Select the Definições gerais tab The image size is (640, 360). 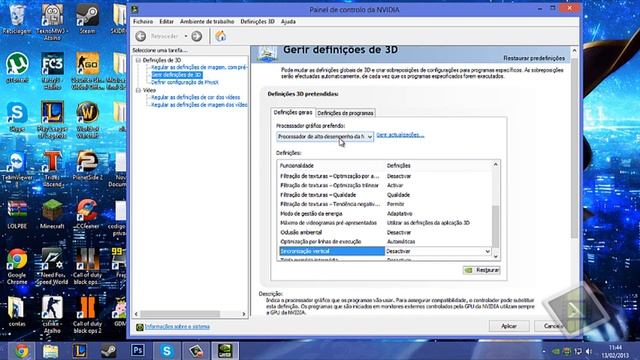click(293, 112)
